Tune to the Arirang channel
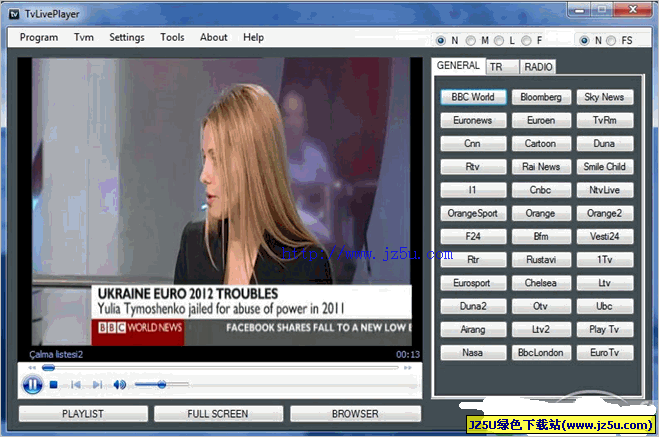 473,329
